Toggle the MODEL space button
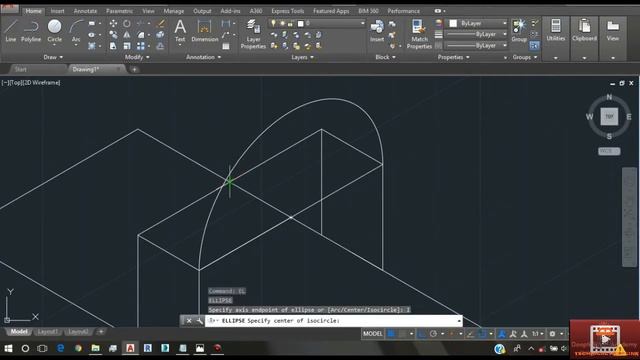640x360 pixels. (x=373, y=334)
